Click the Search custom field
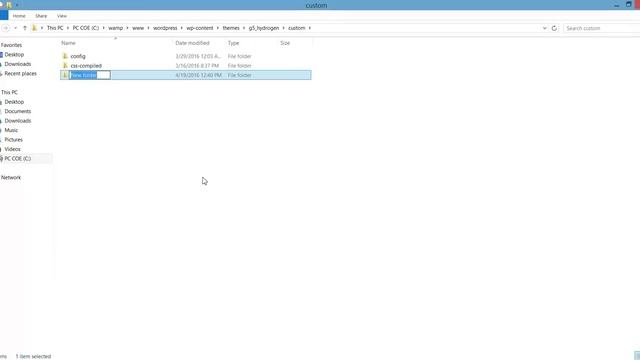 (601, 28)
